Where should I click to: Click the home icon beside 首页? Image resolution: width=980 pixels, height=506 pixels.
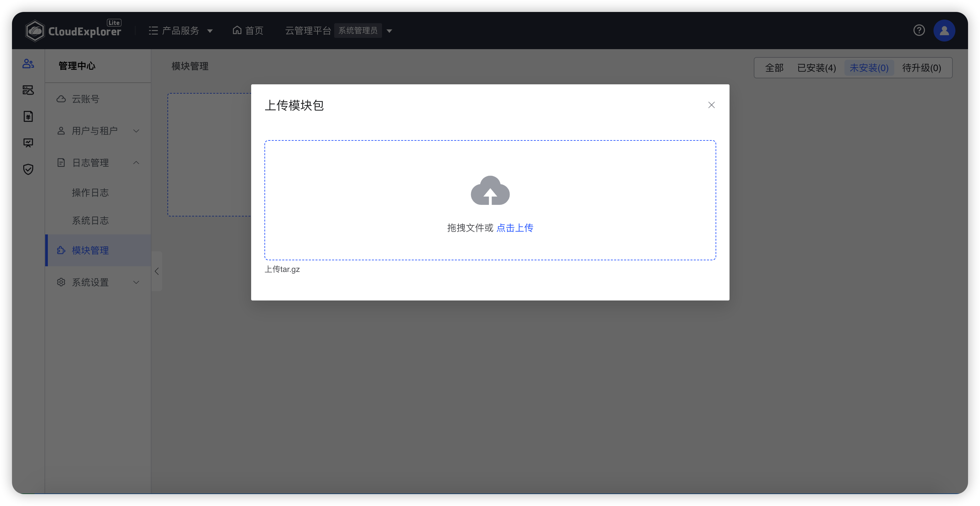[237, 30]
